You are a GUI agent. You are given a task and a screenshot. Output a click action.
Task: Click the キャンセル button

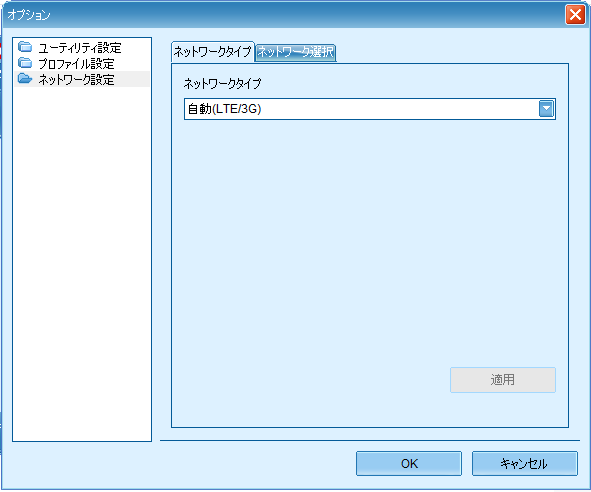coord(525,463)
